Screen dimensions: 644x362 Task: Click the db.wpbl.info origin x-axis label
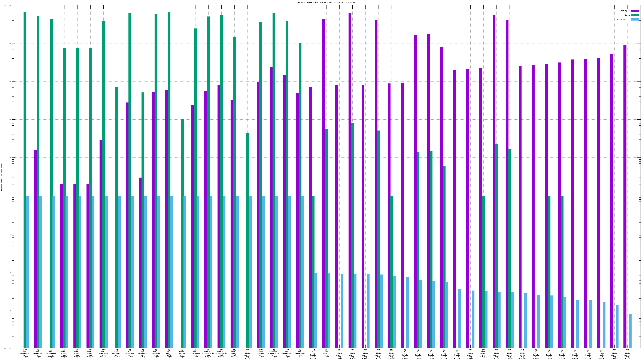click(x=169, y=353)
